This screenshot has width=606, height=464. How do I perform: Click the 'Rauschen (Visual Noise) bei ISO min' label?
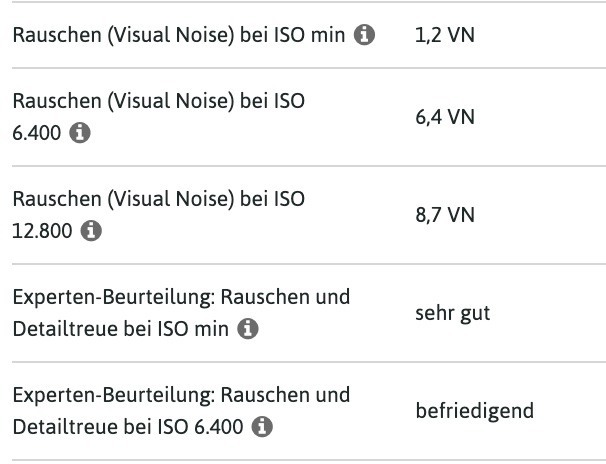click(x=178, y=36)
